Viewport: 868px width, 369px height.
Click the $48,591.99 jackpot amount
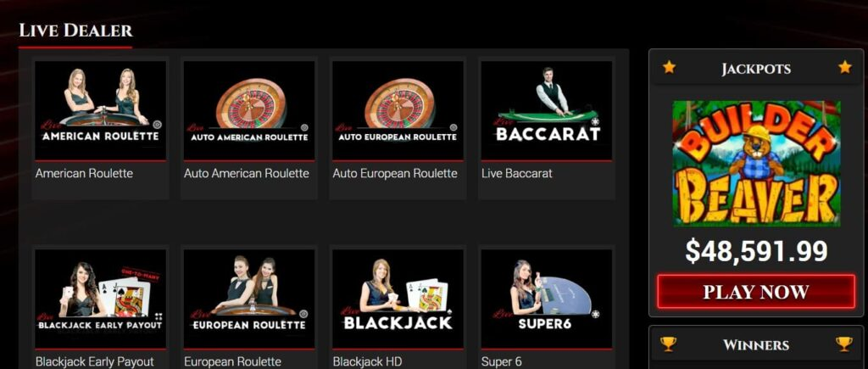tap(756, 251)
